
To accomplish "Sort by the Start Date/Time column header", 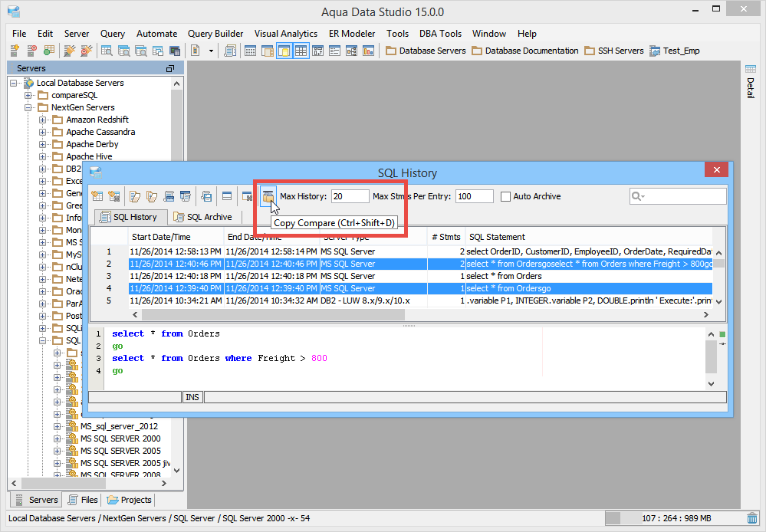I will (176, 237).
